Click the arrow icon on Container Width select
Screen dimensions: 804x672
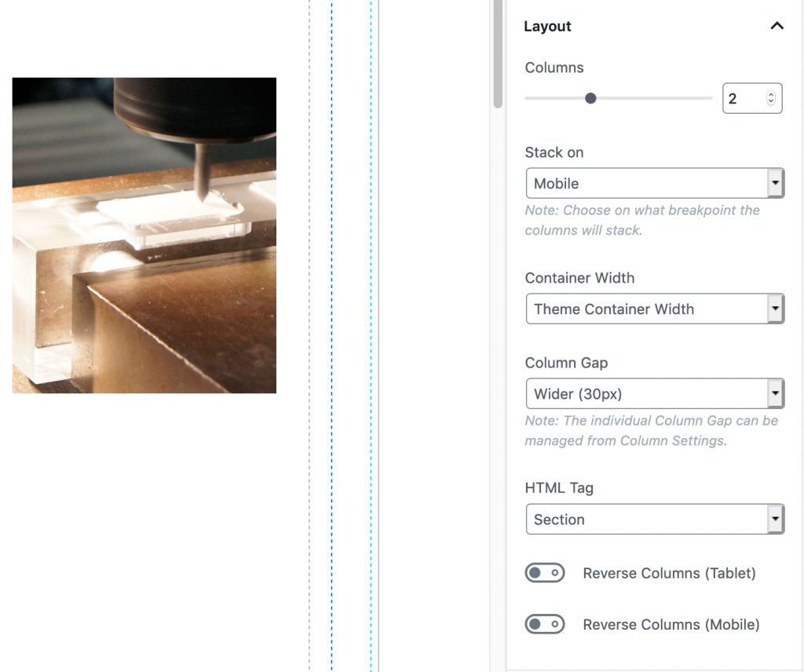(775, 309)
